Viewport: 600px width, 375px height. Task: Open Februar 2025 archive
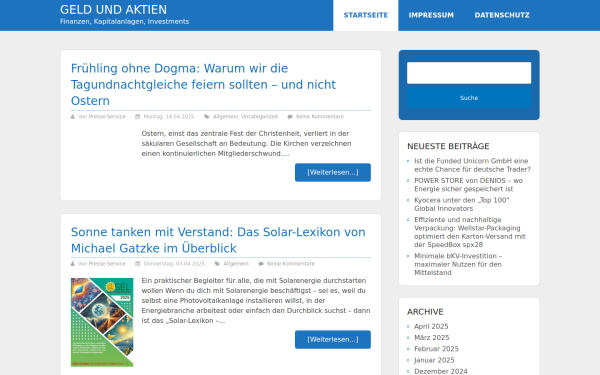[x=436, y=349]
